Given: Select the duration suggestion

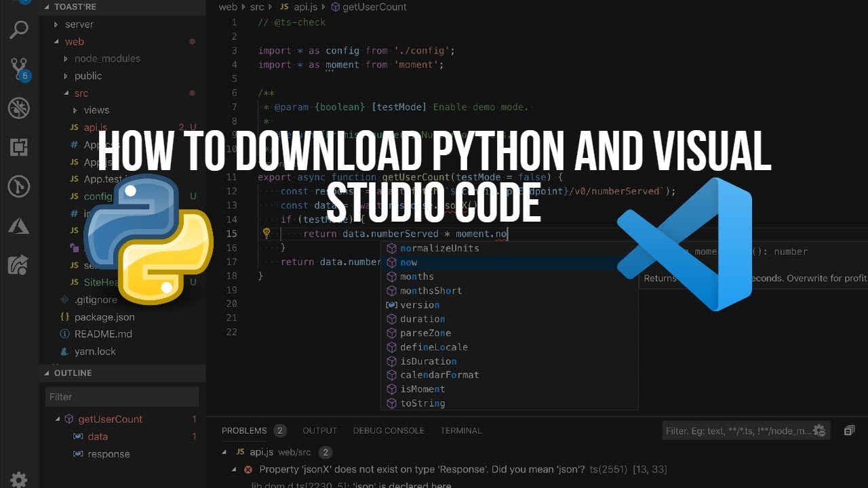Looking at the screenshot, I should tap(509, 319).
